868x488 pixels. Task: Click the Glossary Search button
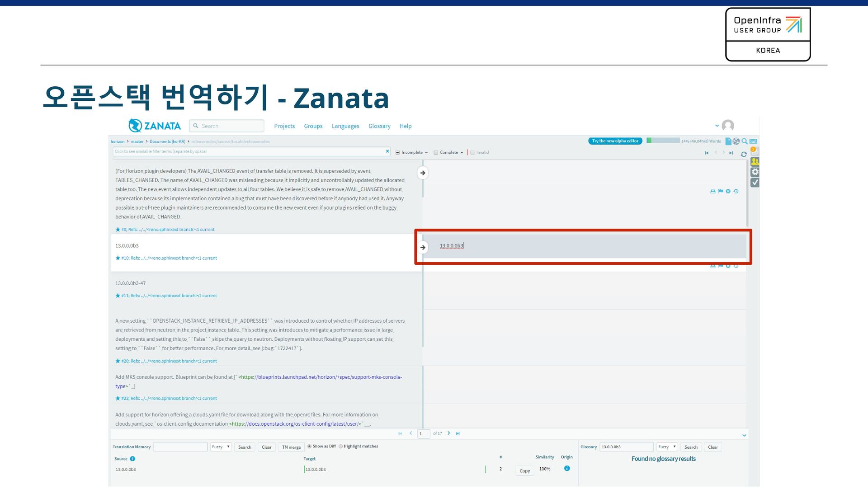pos(691,447)
